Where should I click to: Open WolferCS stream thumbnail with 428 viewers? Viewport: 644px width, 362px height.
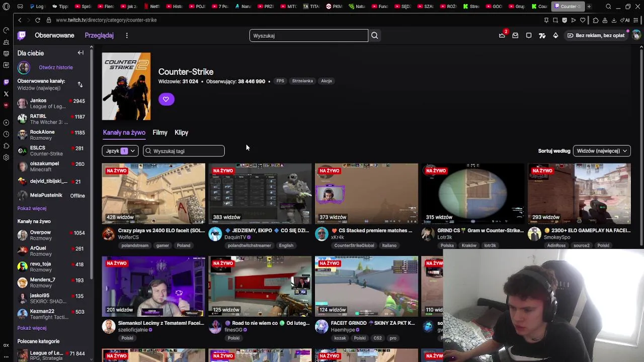pyautogui.click(x=153, y=194)
